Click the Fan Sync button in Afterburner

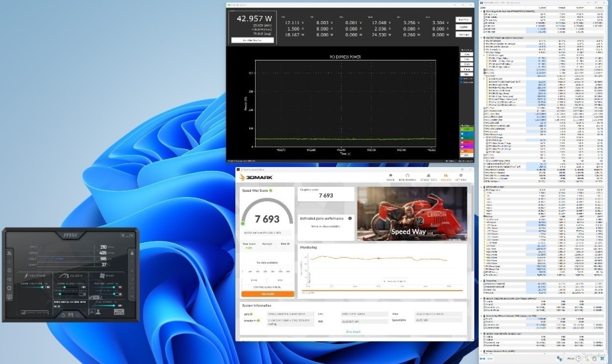coord(119,312)
